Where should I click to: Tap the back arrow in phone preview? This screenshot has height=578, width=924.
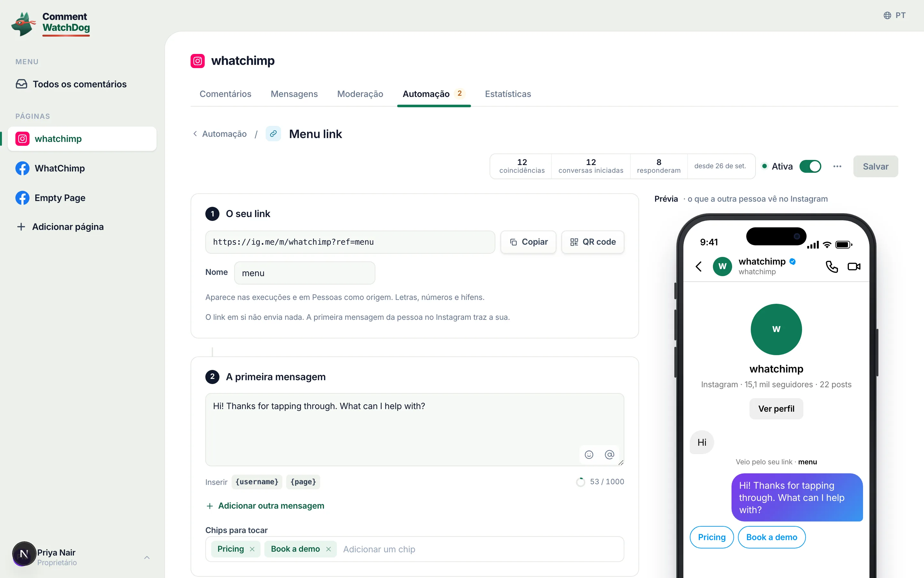click(699, 267)
